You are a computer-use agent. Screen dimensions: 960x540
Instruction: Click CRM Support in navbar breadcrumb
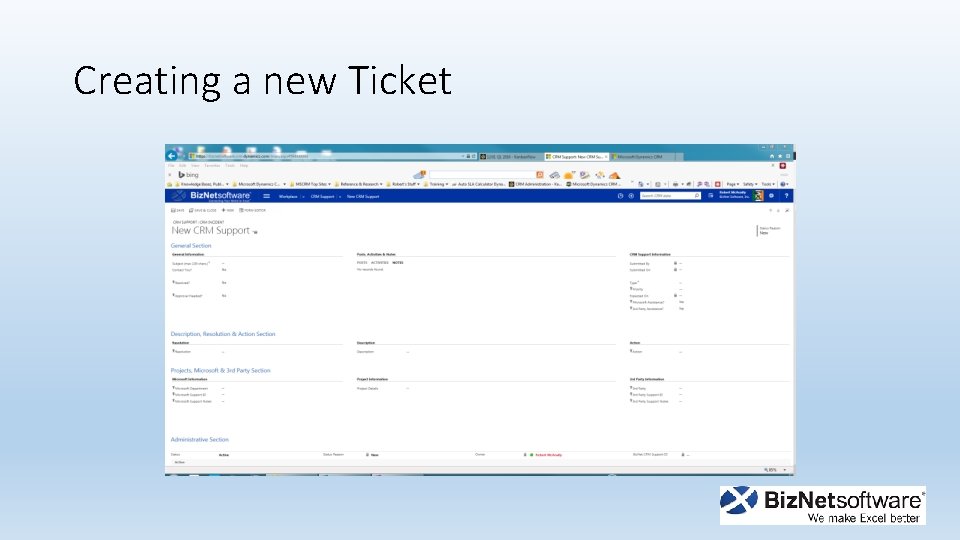pyautogui.click(x=323, y=197)
